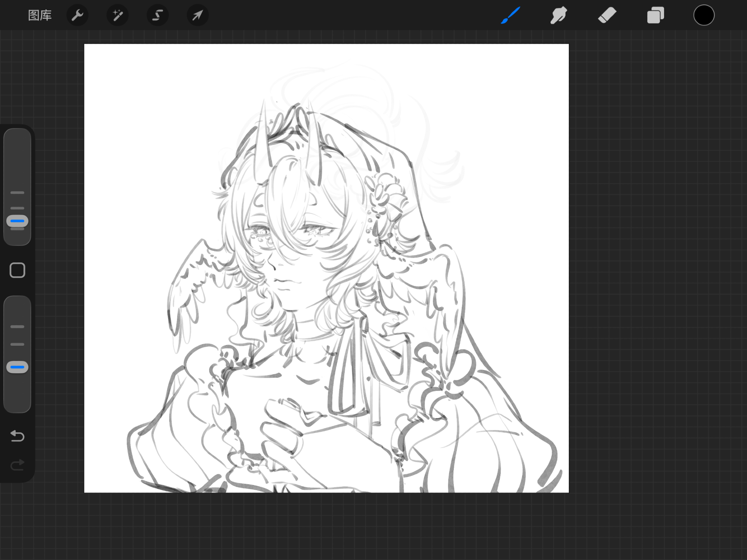Select the Smudge tool
This screenshot has height=560, width=747.
pos(559,15)
